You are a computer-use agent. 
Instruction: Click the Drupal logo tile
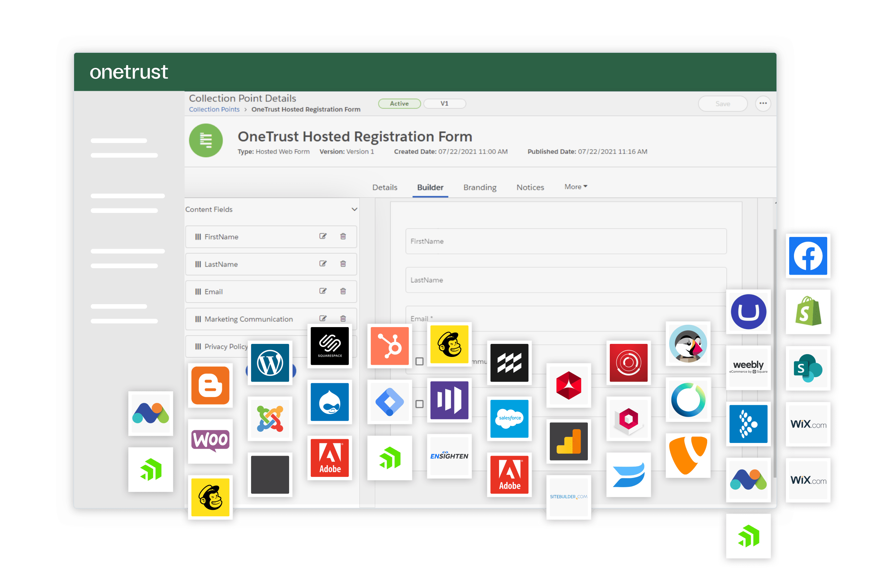pos(329,401)
